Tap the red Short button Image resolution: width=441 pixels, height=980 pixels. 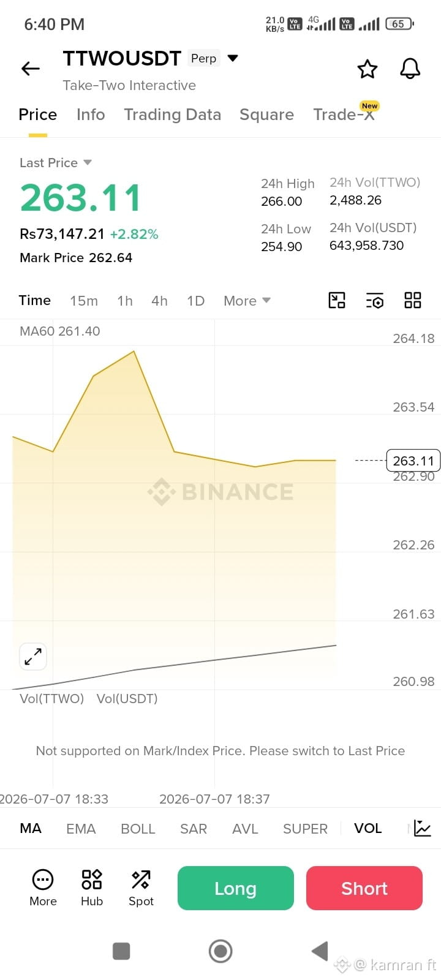(364, 888)
